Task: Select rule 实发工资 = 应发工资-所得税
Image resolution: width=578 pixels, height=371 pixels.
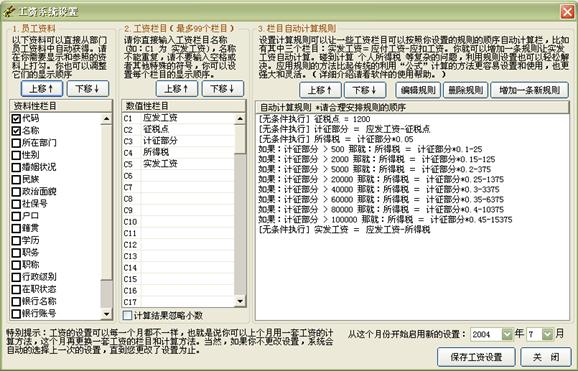Action: pos(344,229)
